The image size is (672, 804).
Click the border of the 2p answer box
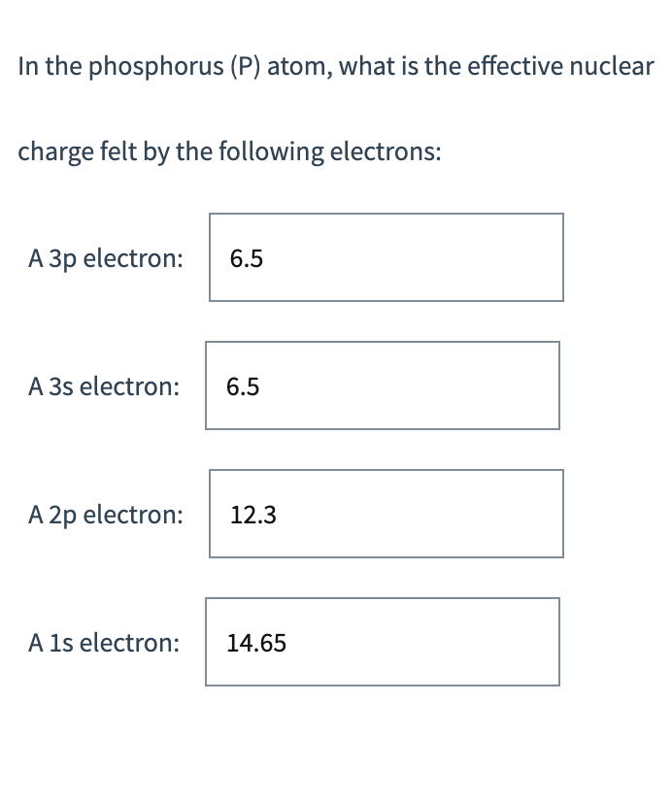(x=386, y=470)
